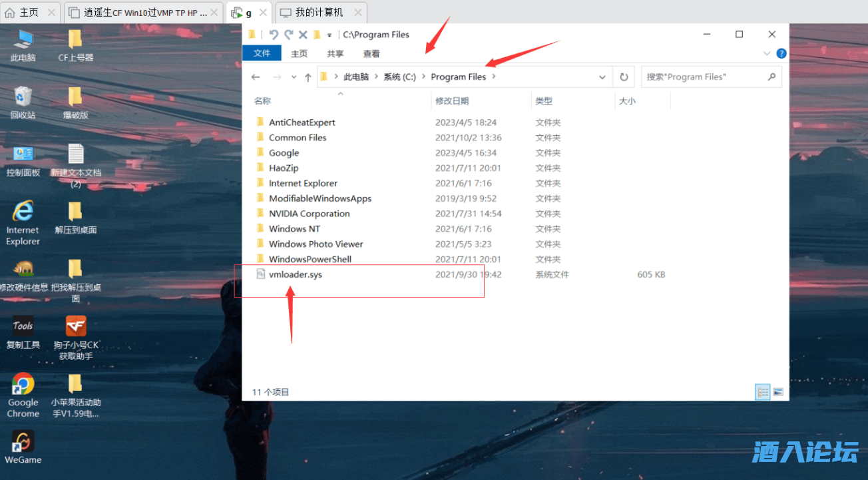Viewport: 868px width, 480px height.
Task: Close the 主页 VM tab
Action: [51, 13]
